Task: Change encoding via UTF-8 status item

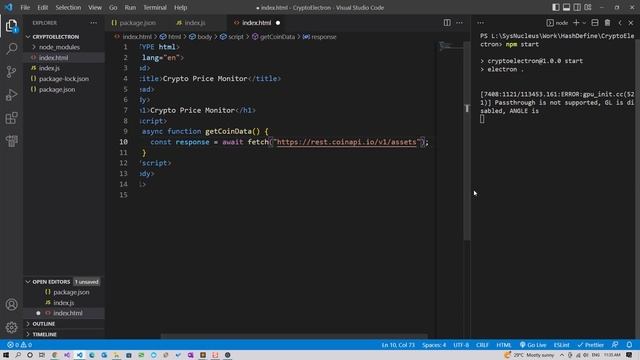Action: click(461, 345)
